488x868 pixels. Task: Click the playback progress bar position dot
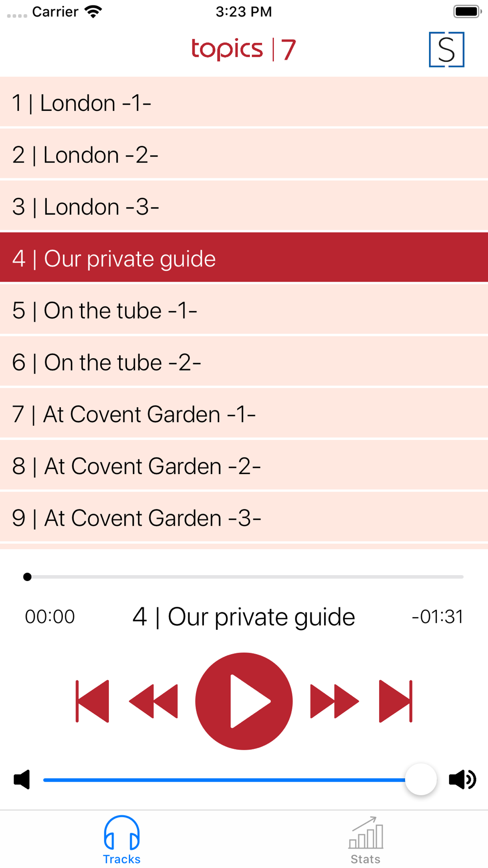(27, 577)
